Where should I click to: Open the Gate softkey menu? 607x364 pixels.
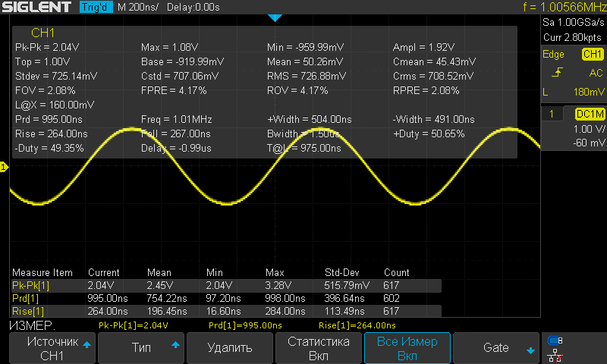pos(496,348)
